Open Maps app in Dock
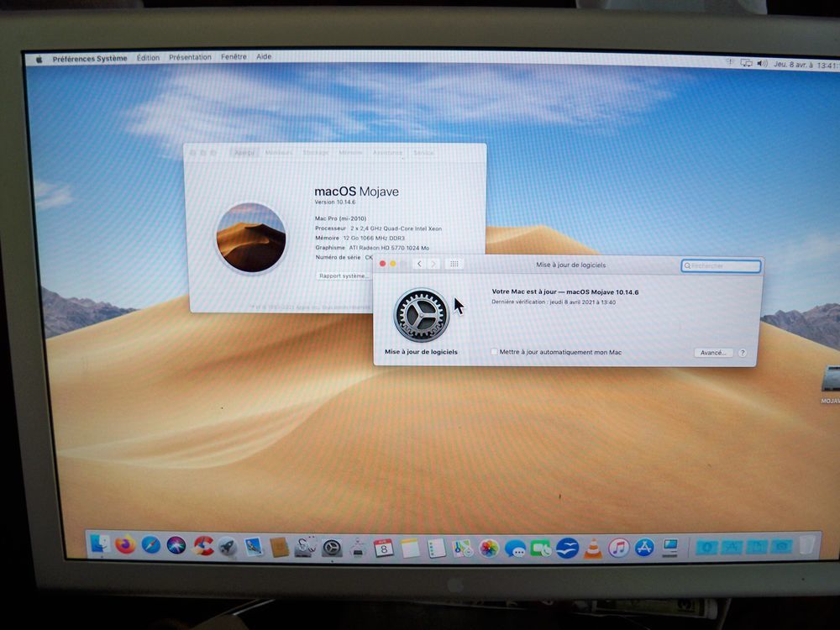This screenshot has height=630, width=840. [462, 549]
